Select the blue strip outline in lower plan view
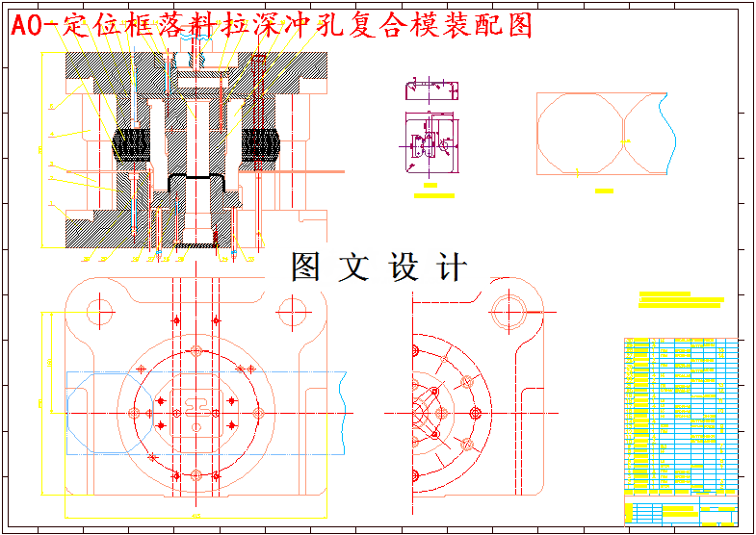Image resolution: width=756 pixels, height=535 pixels. [x=206, y=413]
